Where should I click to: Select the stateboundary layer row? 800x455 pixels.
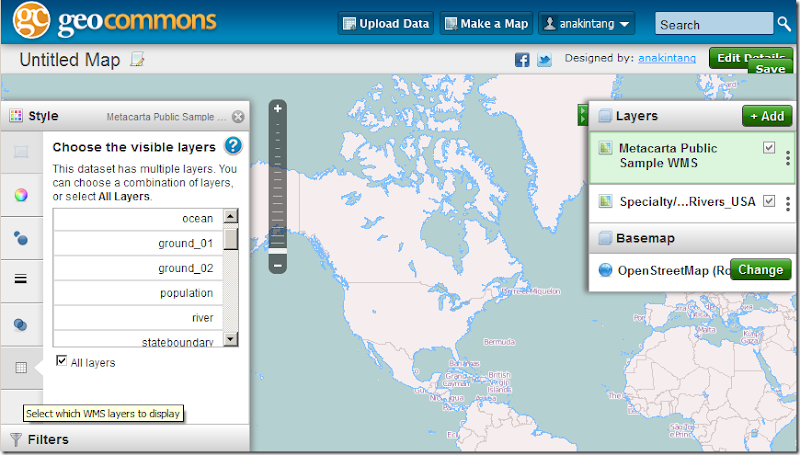point(138,339)
